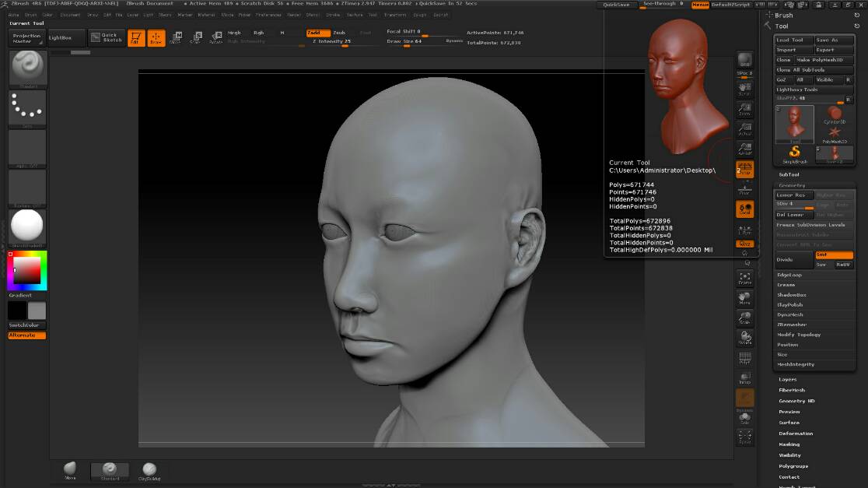Screen dimensions: 868x488
Task: Expand the Masking section
Action: (x=789, y=444)
